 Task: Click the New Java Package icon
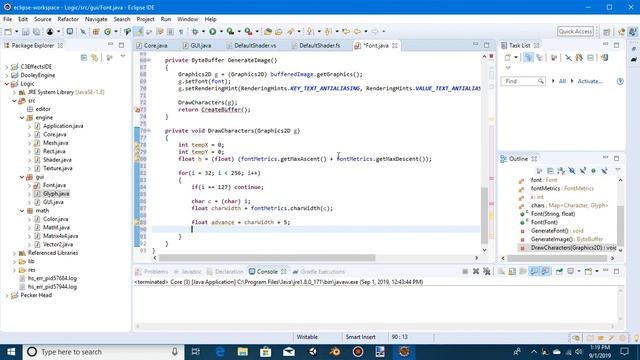click(96, 31)
